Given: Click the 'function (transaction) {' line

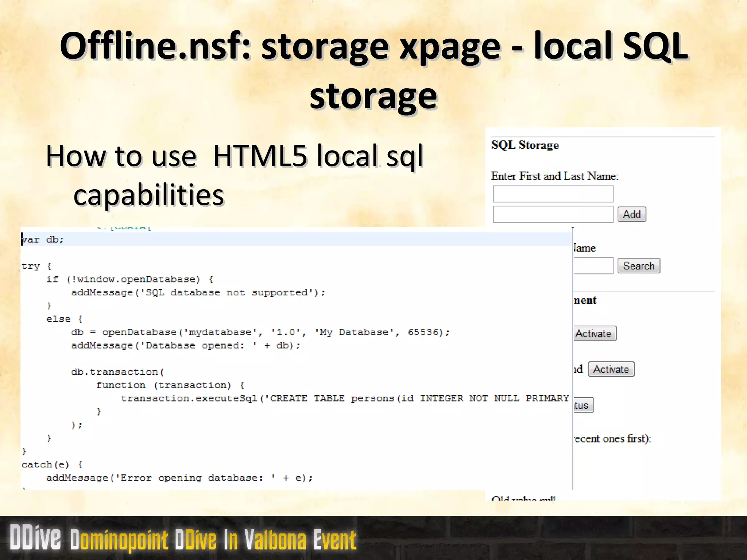Looking at the screenshot, I should click(x=170, y=385).
